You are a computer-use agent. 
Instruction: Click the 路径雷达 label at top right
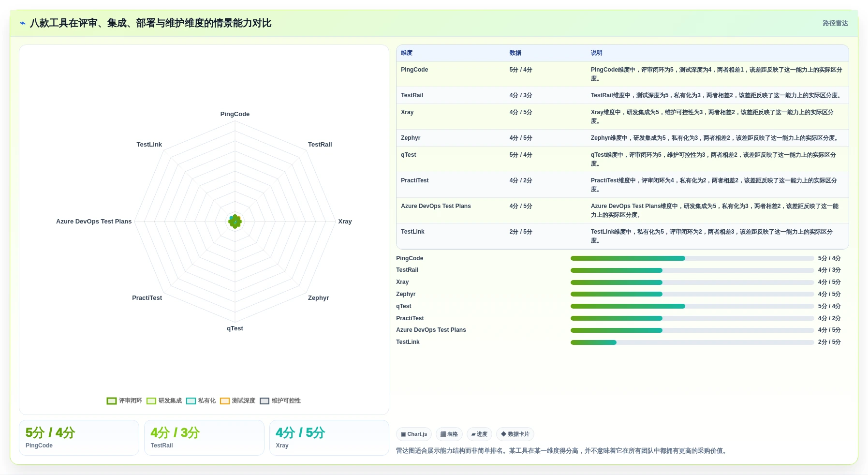835,23
